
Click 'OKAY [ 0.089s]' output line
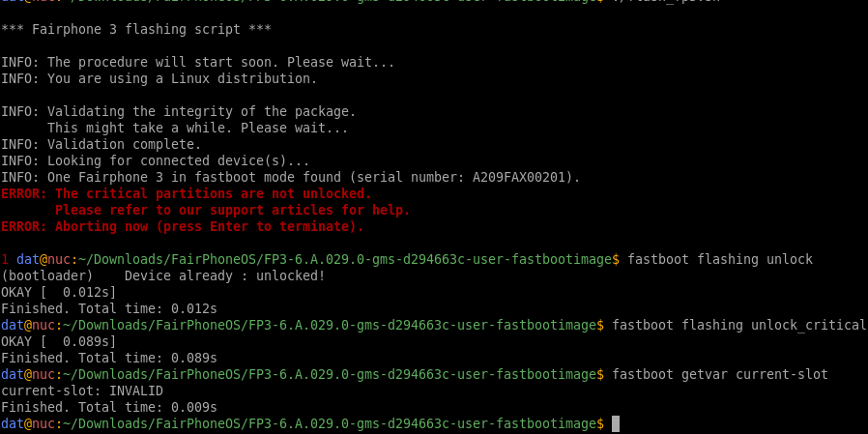pos(59,341)
